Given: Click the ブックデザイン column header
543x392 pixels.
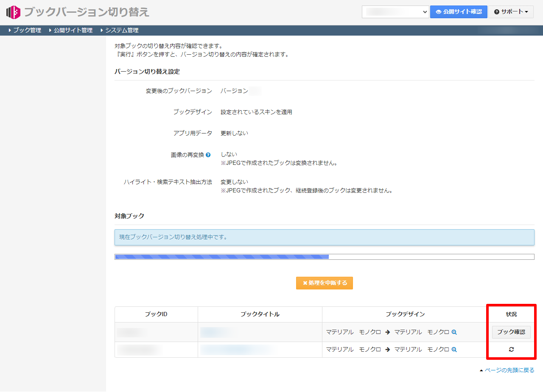Looking at the screenshot, I should [x=405, y=314].
